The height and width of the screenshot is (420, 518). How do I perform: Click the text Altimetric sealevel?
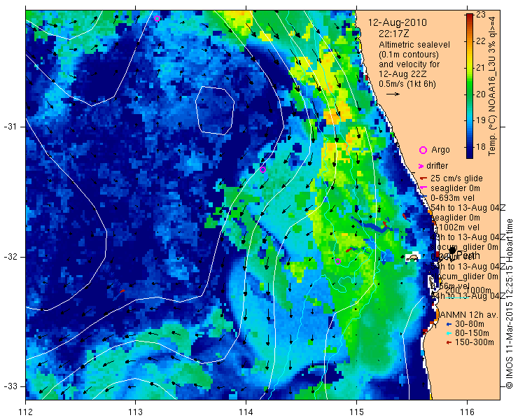pyautogui.click(x=414, y=44)
